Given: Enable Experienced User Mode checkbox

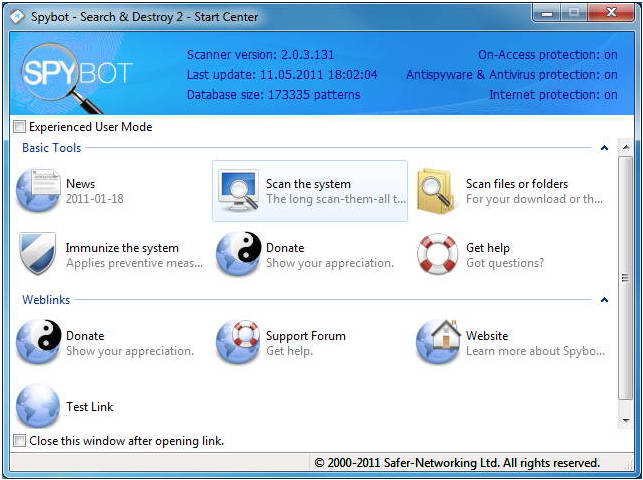Looking at the screenshot, I should [x=19, y=127].
